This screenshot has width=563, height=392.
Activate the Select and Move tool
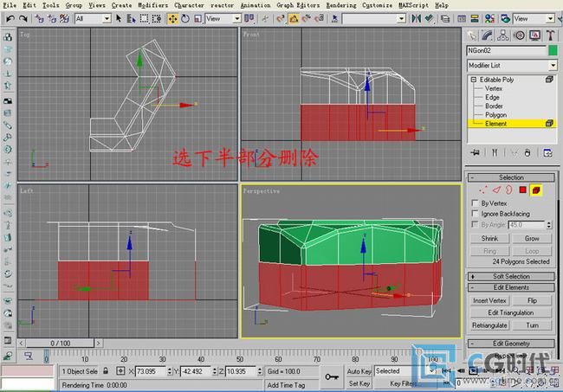[x=172, y=18]
